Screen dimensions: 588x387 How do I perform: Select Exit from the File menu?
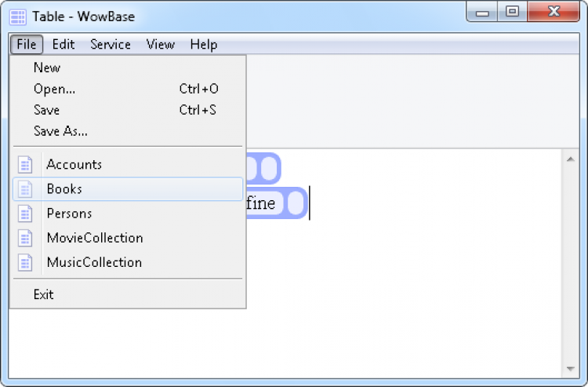point(44,294)
